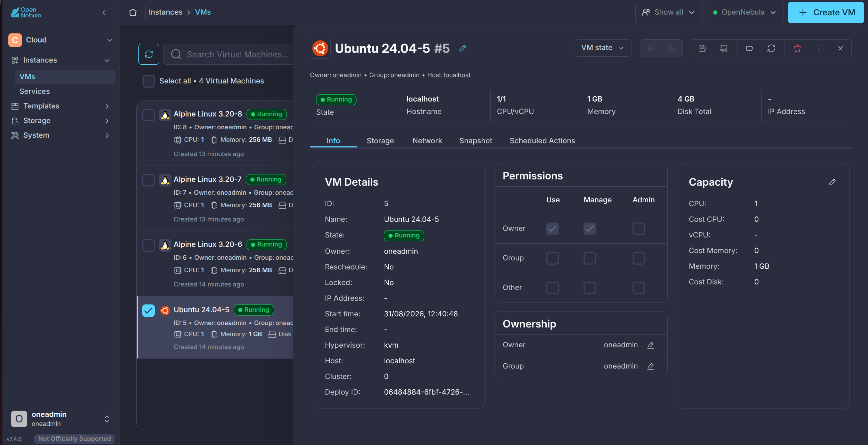Switch to the Info tab
This screenshot has height=445, width=868.
(333, 141)
